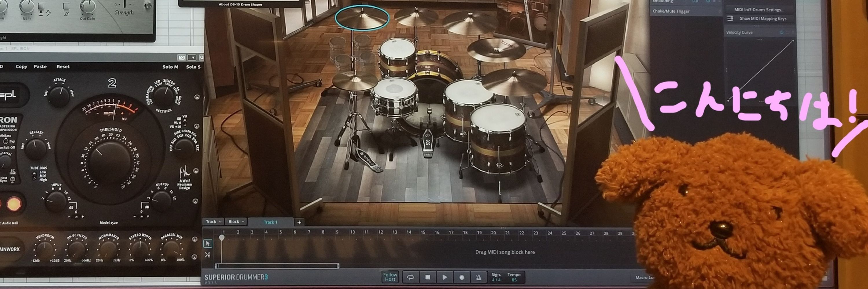Click the Input gain knob
Viewport: 868px width, 289px height.
pyautogui.click(x=56, y=201)
